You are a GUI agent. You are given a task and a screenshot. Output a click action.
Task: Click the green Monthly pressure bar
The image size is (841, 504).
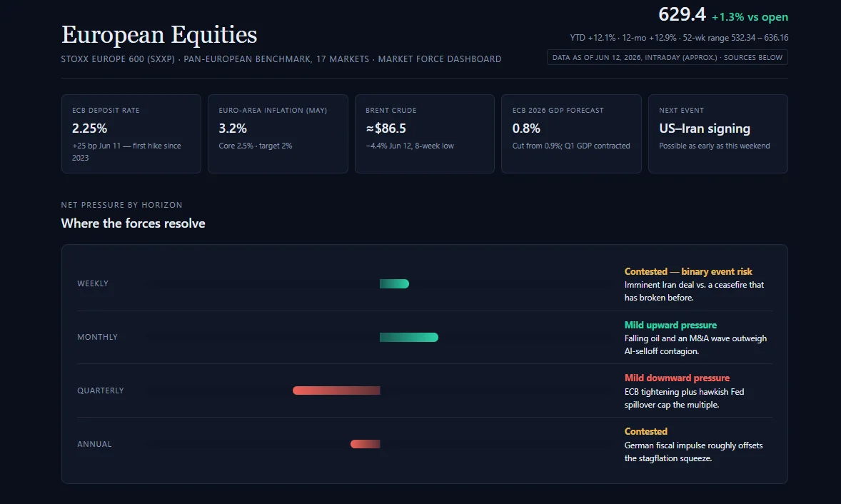pos(408,337)
